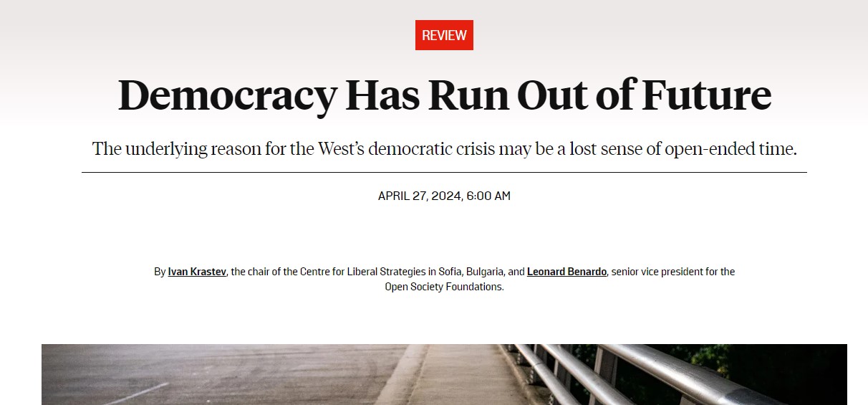
Task: Click the word "Democracy" in the headline
Action: click(227, 95)
